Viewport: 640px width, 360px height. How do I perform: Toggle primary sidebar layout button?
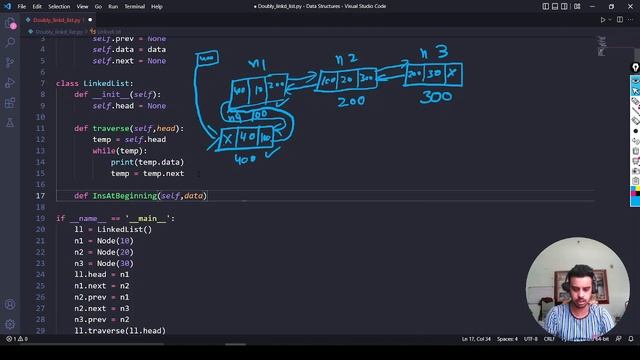tap(546, 6)
